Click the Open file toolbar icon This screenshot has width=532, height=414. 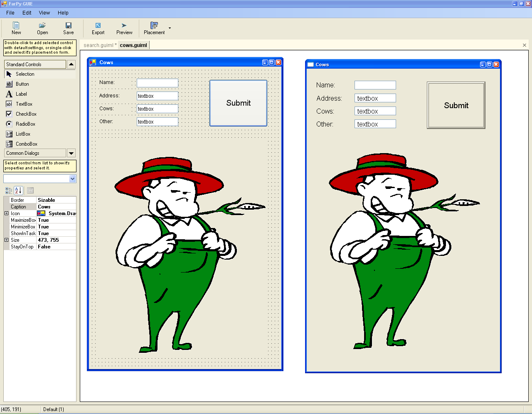42,26
